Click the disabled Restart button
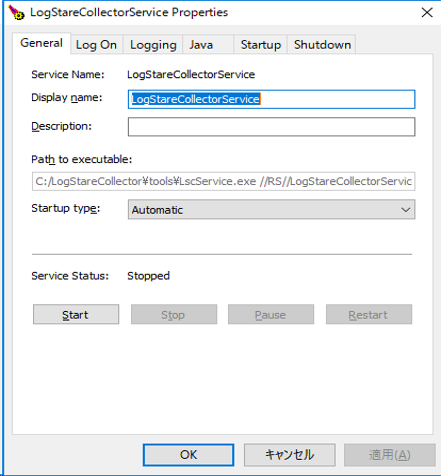 pos(369,314)
